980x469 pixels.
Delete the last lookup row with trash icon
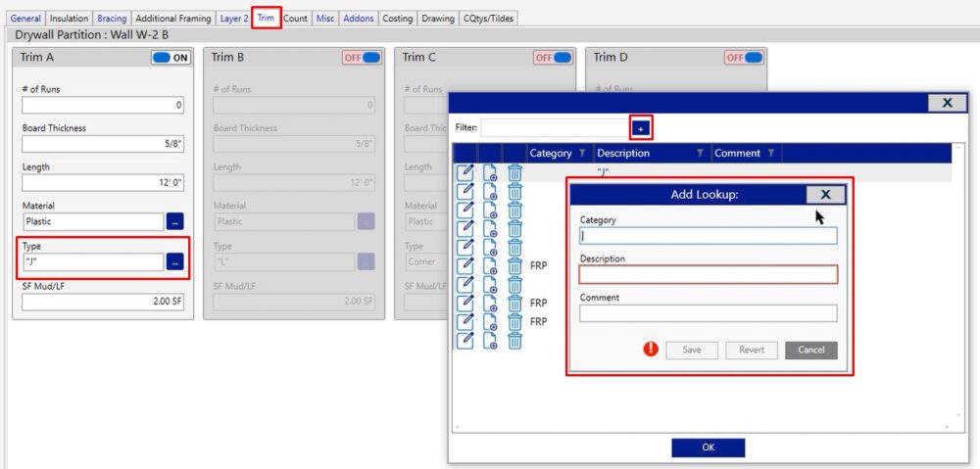tap(514, 340)
